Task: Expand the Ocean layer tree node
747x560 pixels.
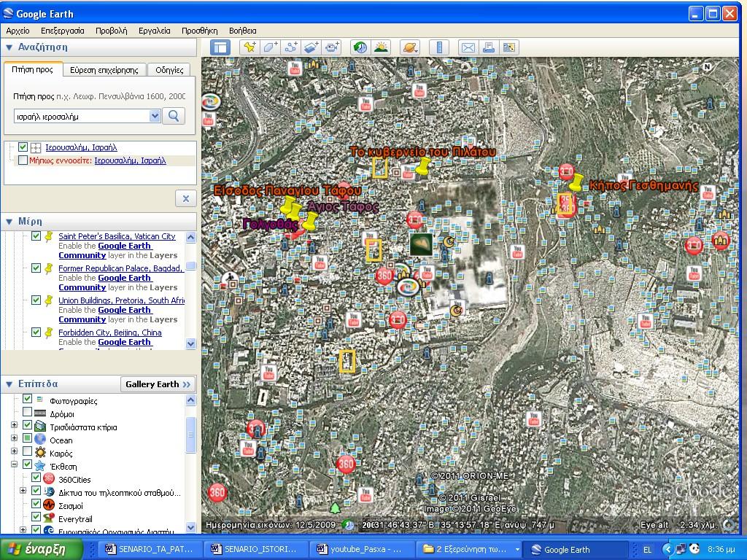Action: [15, 438]
